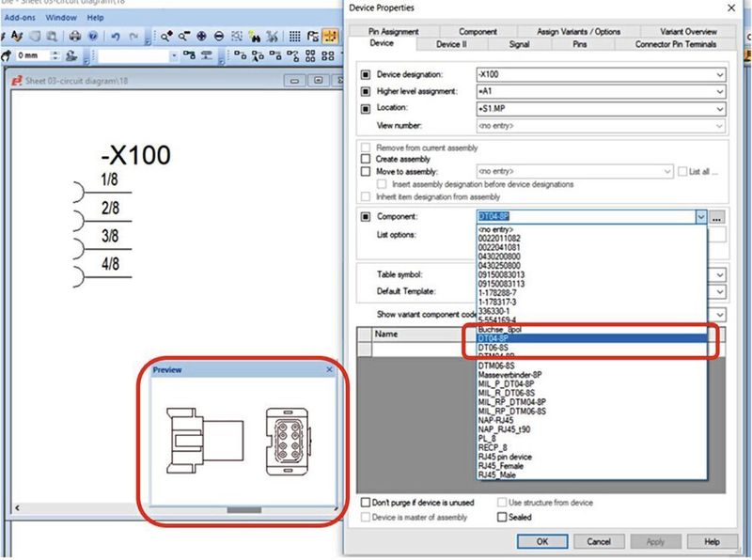Select DT06-8S in component list
Screen dimensions: 752x560
(x=592, y=348)
